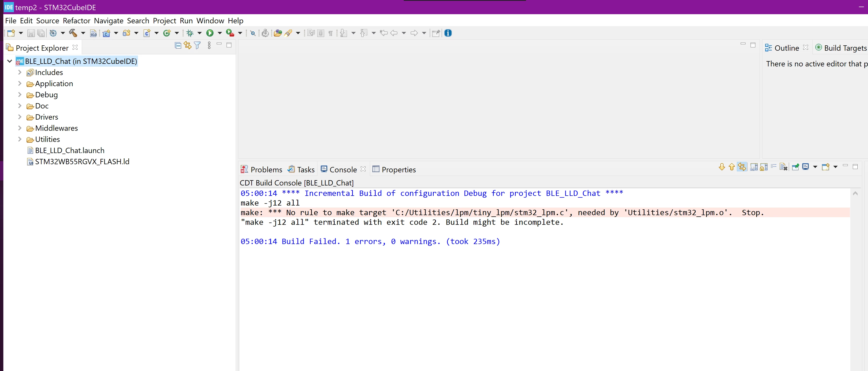Toggle Show Error in Editor in Console

click(742, 167)
